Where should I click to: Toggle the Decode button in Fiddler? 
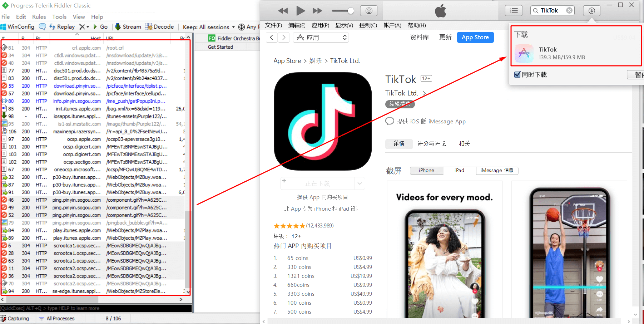pos(159,27)
